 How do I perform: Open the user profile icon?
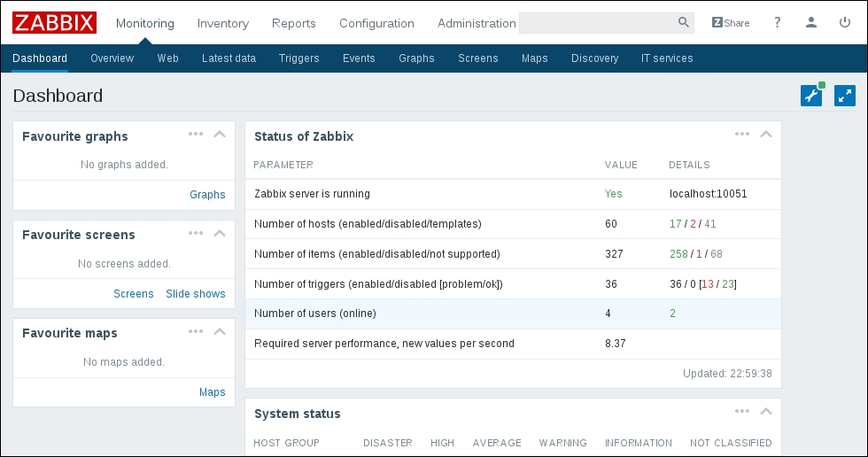(x=811, y=23)
